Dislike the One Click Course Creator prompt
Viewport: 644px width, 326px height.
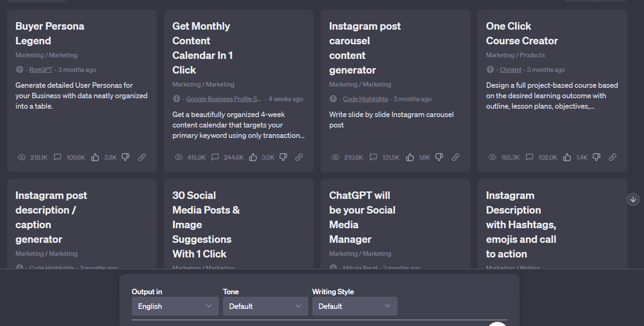[x=596, y=157]
